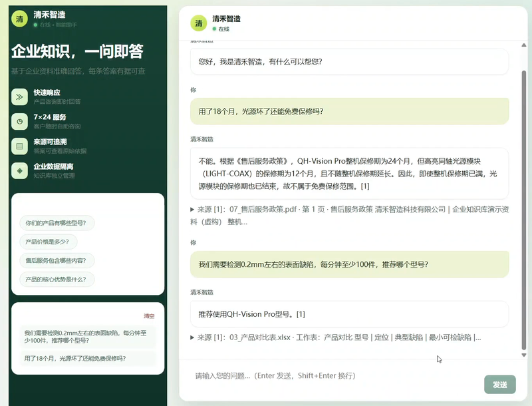
Task: Select suggestion 售后服务包含哪些内容?
Action: coord(57,261)
